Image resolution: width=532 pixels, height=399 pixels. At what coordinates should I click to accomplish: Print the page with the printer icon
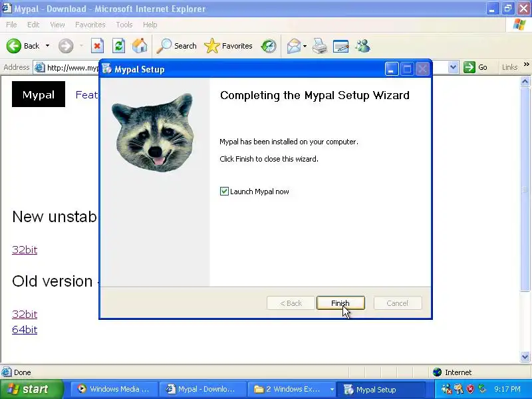click(320, 46)
